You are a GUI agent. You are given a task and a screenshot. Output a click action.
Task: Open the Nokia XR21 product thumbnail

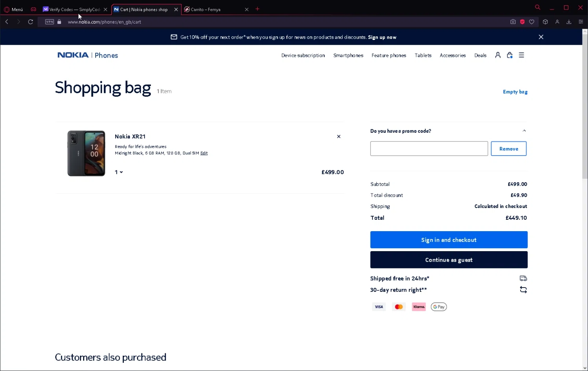point(86,153)
